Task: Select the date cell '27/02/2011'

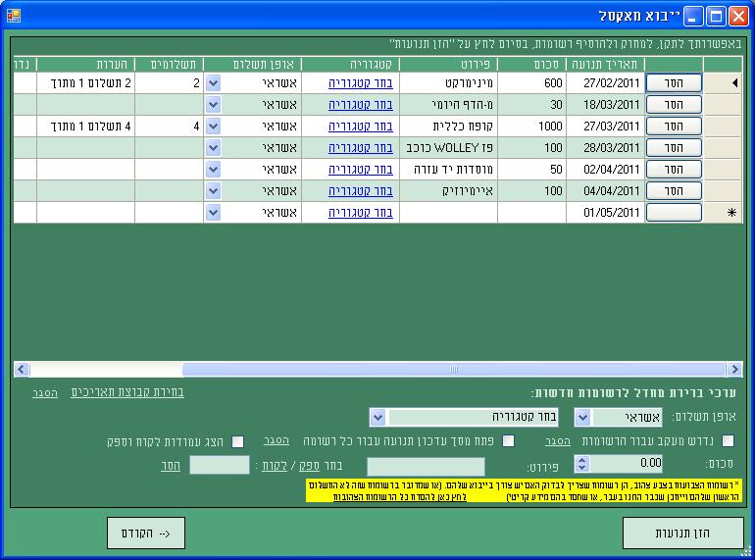Action: (605, 82)
